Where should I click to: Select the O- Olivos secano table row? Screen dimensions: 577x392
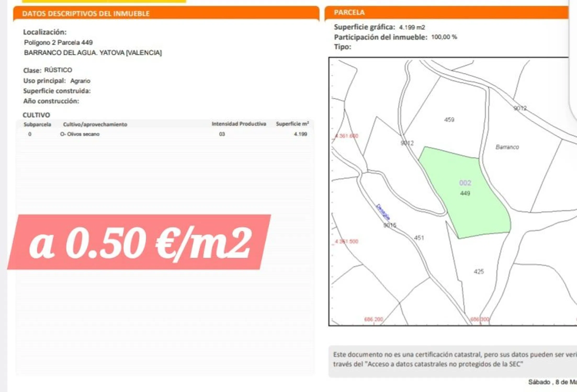click(x=80, y=134)
